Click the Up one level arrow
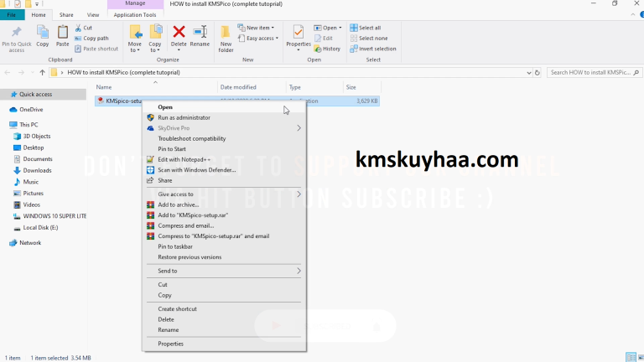The image size is (644, 362). click(42, 73)
